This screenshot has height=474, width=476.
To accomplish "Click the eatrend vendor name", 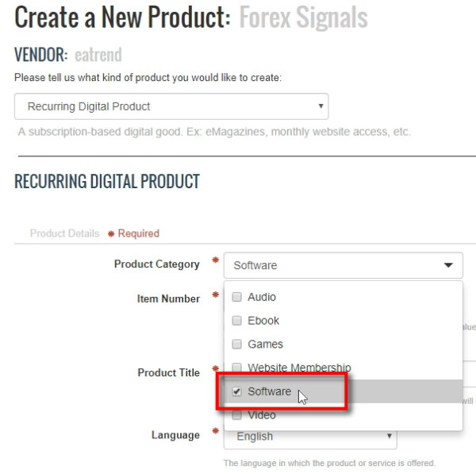I will point(98,55).
